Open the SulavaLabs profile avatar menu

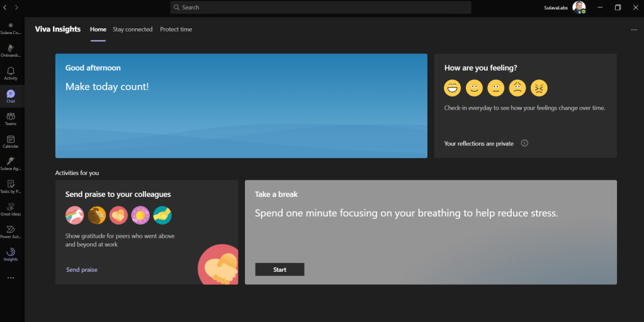579,8
